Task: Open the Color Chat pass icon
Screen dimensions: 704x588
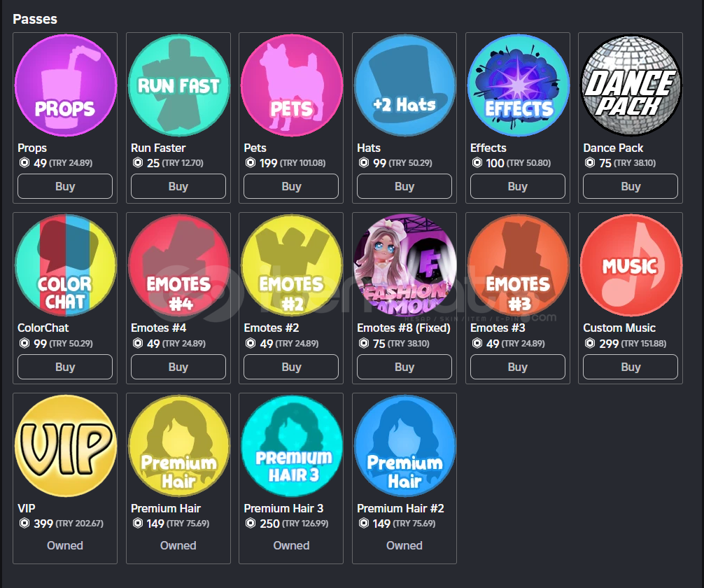Action: pyautogui.click(x=65, y=265)
